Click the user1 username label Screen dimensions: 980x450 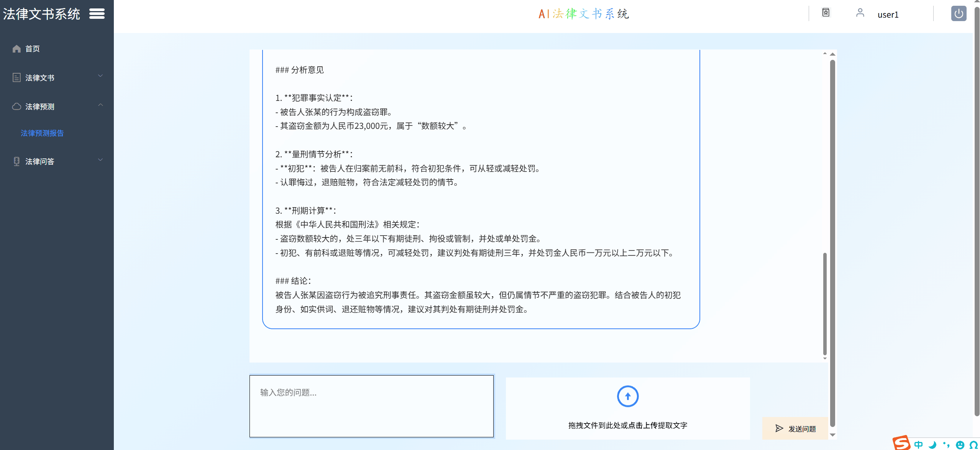point(888,15)
